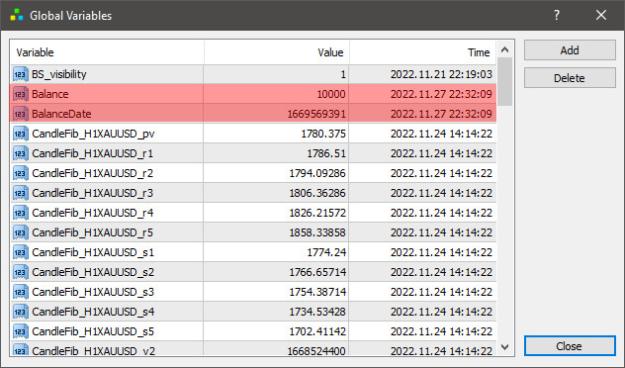The image size is (625, 368).
Task: Click the BS_visibility value 1
Action: pyautogui.click(x=343, y=75)
